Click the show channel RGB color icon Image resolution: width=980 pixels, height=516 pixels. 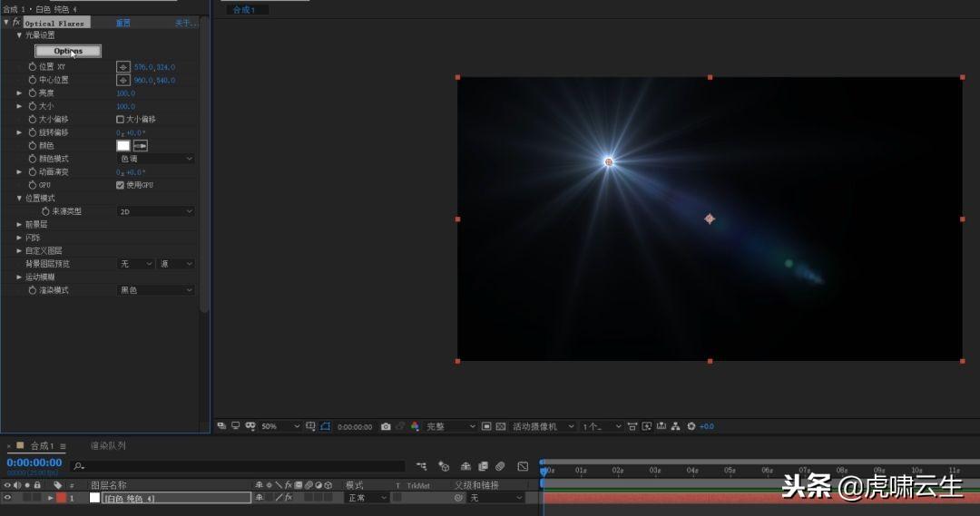[415, 426]
